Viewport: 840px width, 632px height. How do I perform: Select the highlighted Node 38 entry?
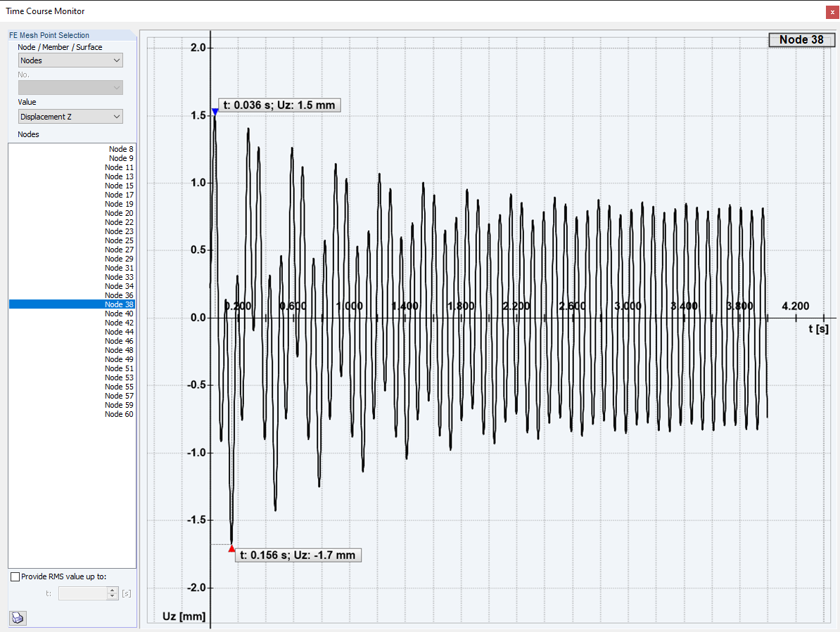point(117,304)
